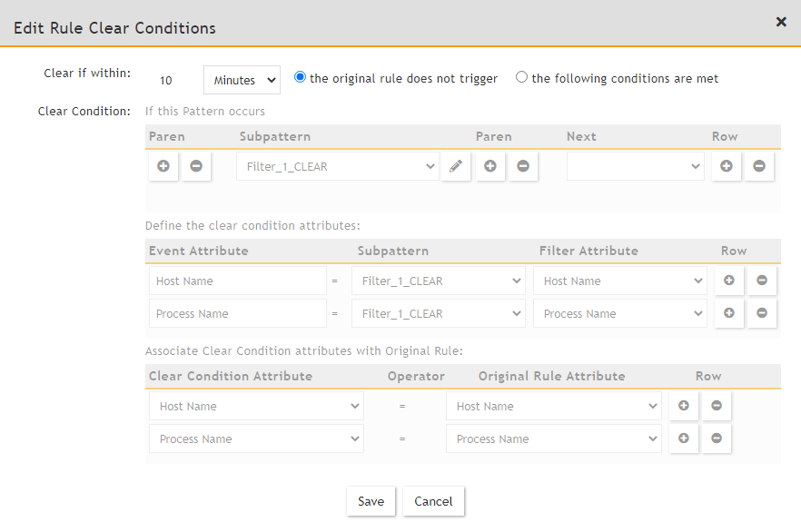Close the Edit Rule Clear Conditions dialog

pyautogui.click(x=781, y=22)
